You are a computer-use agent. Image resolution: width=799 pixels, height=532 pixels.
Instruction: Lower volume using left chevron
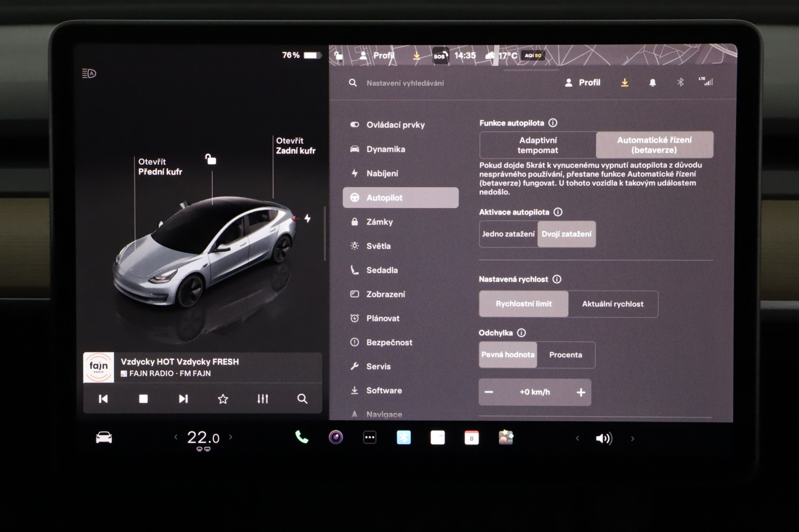click(x=577, y=439)
